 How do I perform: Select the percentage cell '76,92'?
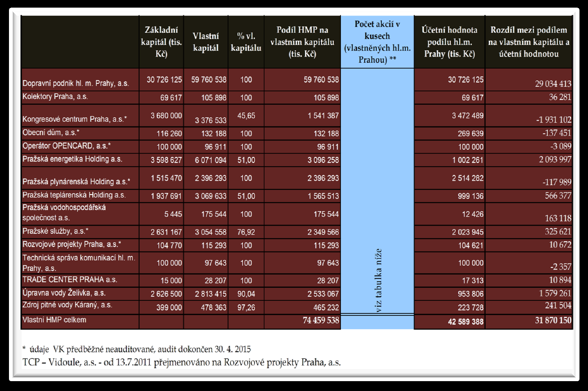[x=245, y=232]
